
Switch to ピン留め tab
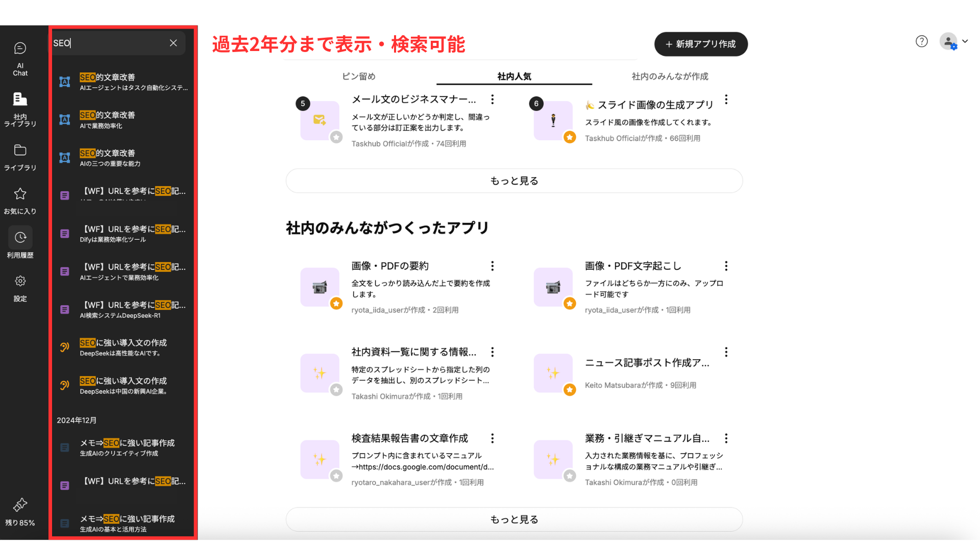tap(358, 77)
